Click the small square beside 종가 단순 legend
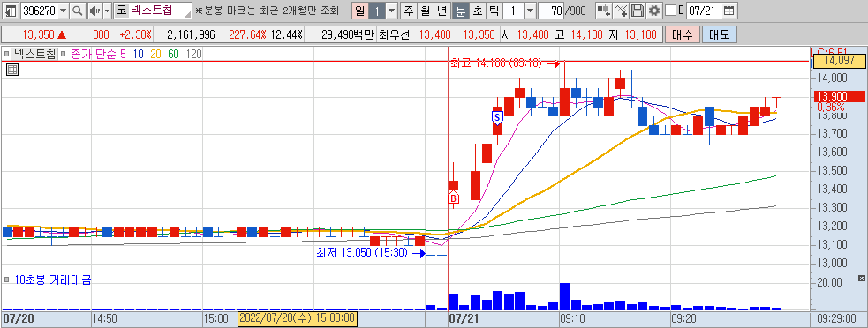The width and height of the screenshot is (868, 328). [63, 54]
